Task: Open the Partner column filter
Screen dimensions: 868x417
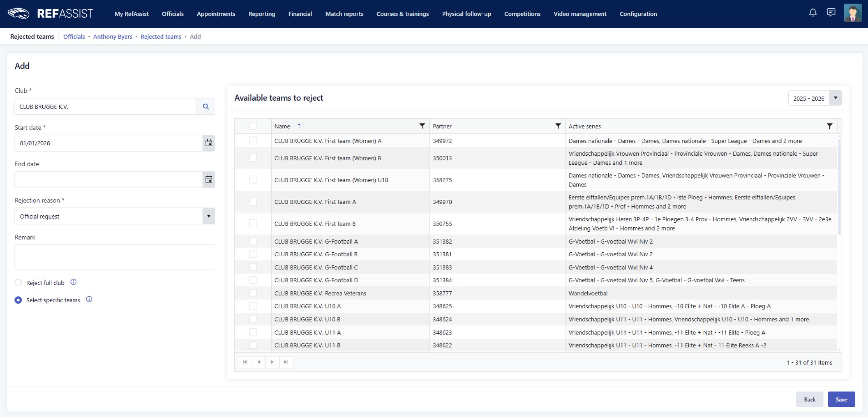Action: click(x=558, y=126)
